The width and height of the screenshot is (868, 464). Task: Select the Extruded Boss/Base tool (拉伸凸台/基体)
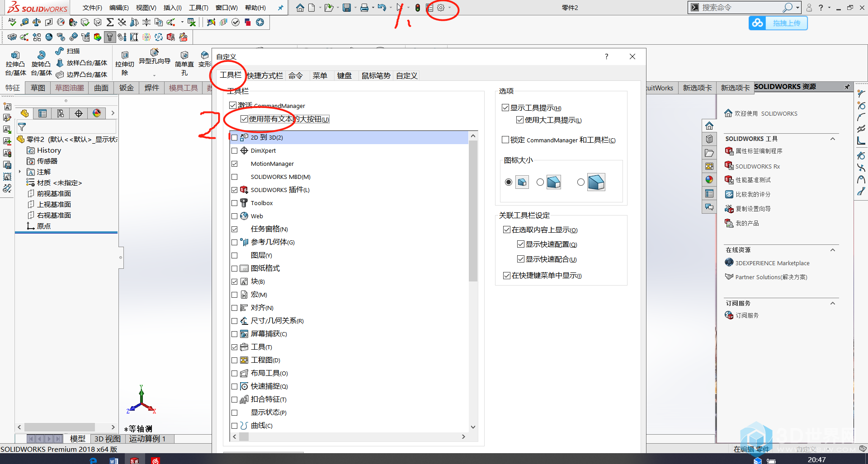(x=15, y=63)
